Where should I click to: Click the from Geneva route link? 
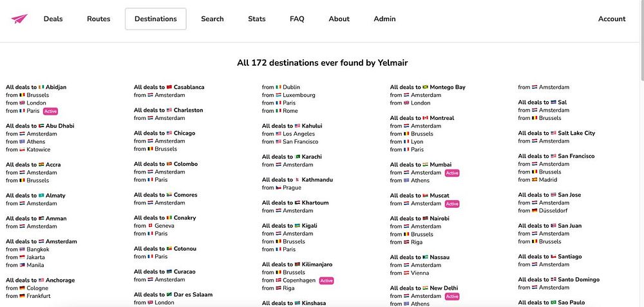click(x=164, y=226)
